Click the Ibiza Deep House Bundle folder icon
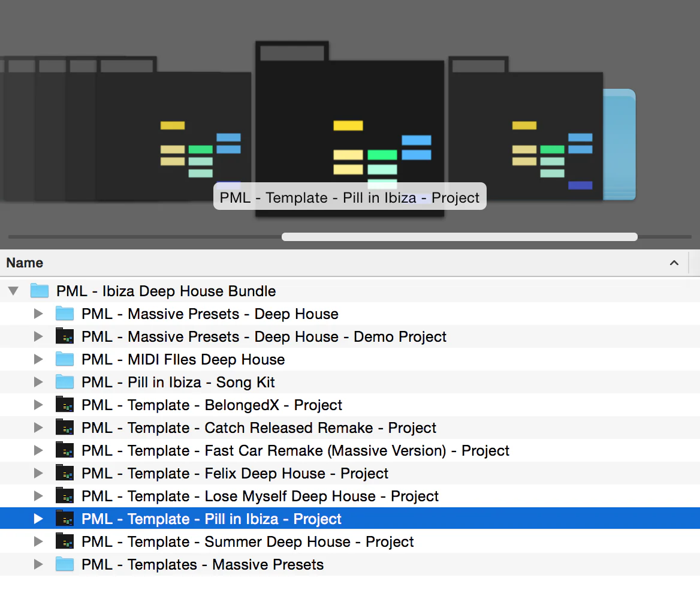 tap(40, 291)
